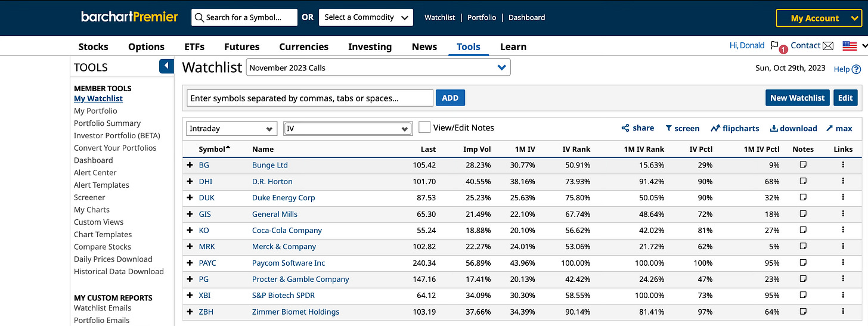Open flipcharts view
This screenshot has width=868, height=326.
click(x=734, y=128)
